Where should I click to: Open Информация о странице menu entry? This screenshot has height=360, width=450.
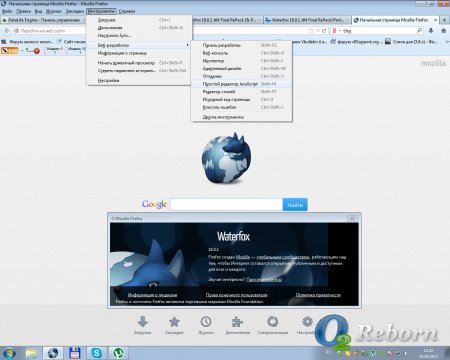[139, 53]
